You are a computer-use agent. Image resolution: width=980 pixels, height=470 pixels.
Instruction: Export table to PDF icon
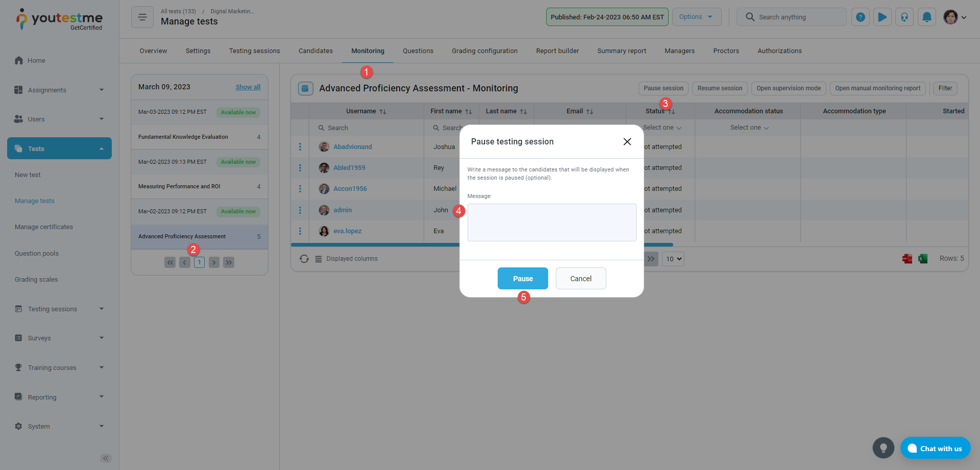pyautogui.click(x=907, y=259)
